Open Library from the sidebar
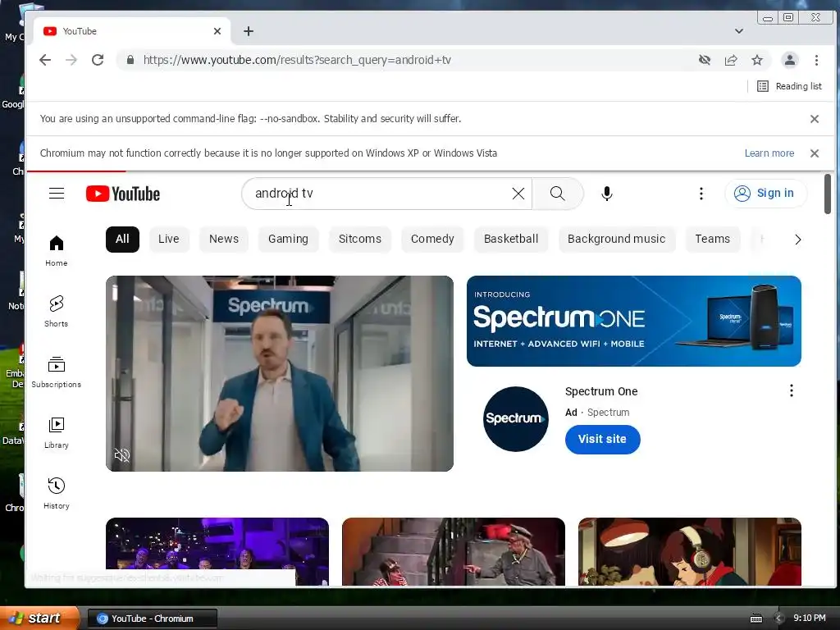The width and height of the screenshot is (840, 630). click(x=57, y=433)
